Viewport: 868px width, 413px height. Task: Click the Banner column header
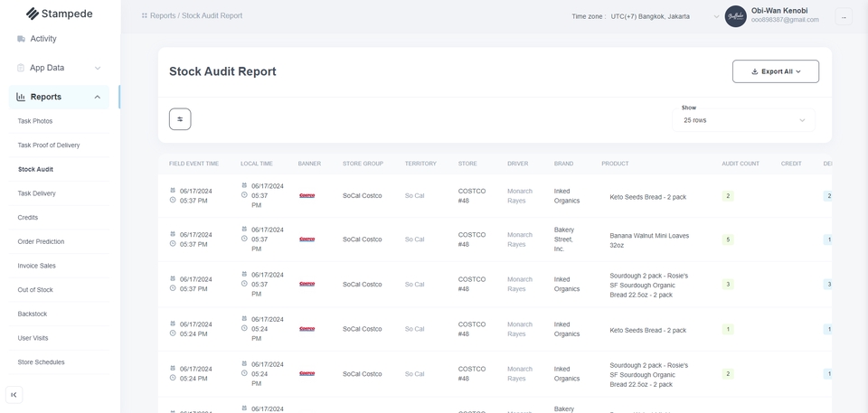point(309,164)
